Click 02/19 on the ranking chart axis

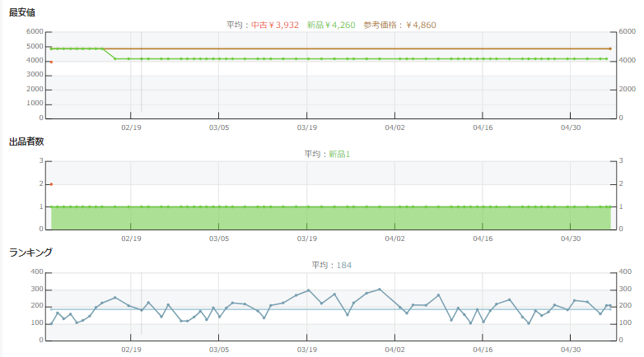tap(131, 350)
